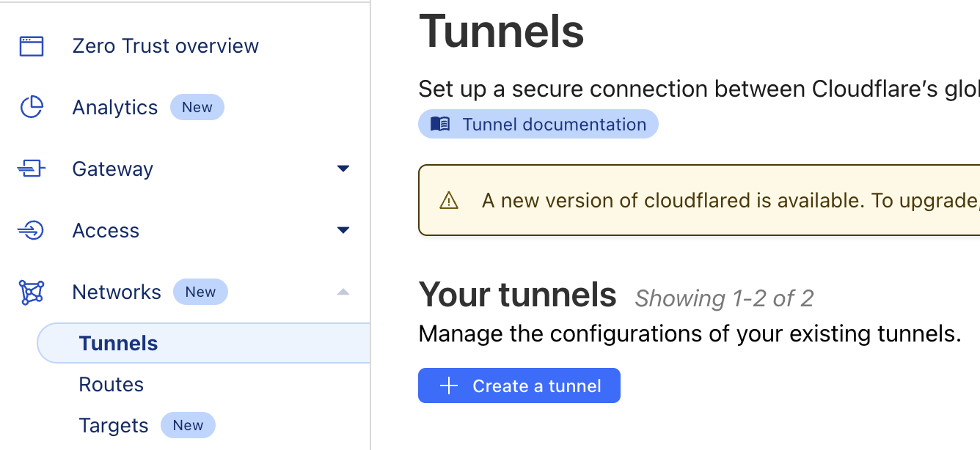Screen dimensions: 980x450
Task: Click the Zero Trust overview window icon
Action: pyautogui.click(x=31, y=46)
